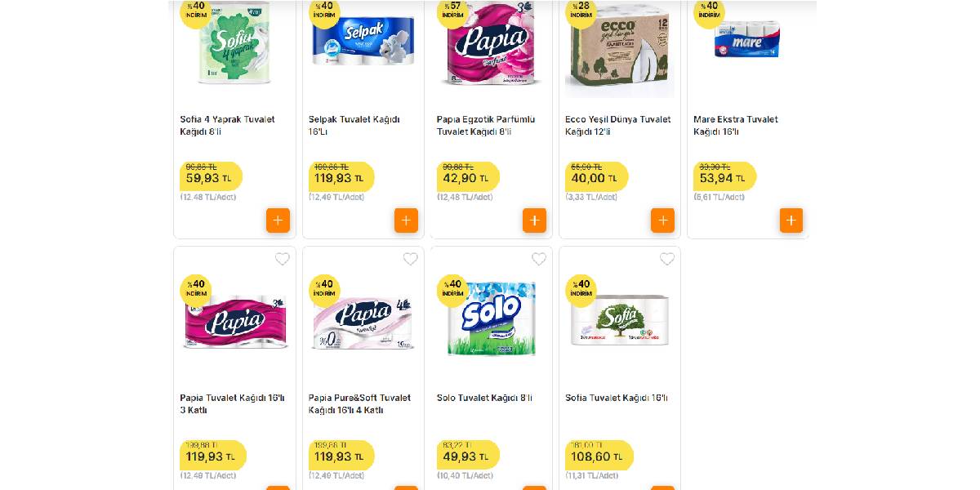Add Mare Ekstra Tuvalet Kağıdı to cart
Viewport: 980px width, 490px height.
click(791, 220)
